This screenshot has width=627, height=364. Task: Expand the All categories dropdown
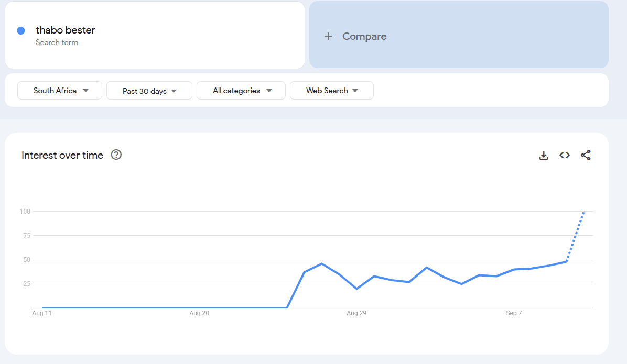(x=241, y=91)
